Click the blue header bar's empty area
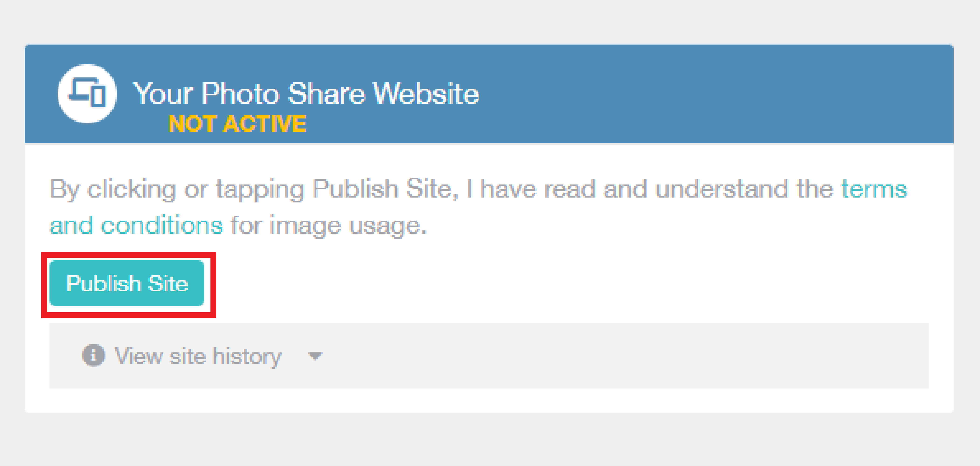The width and height of the screenshot is (980, 466). pyautogui.click(x=715, y=94)
